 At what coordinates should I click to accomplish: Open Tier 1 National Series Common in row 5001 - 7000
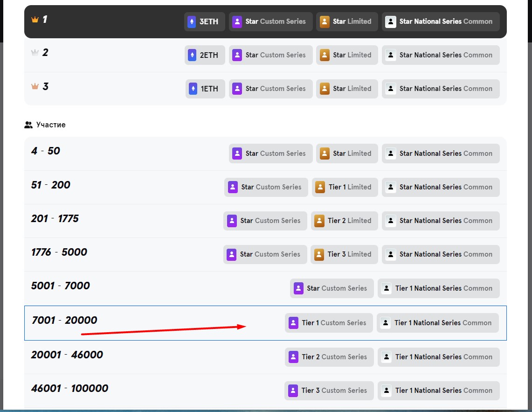click(x=439, y=288)
